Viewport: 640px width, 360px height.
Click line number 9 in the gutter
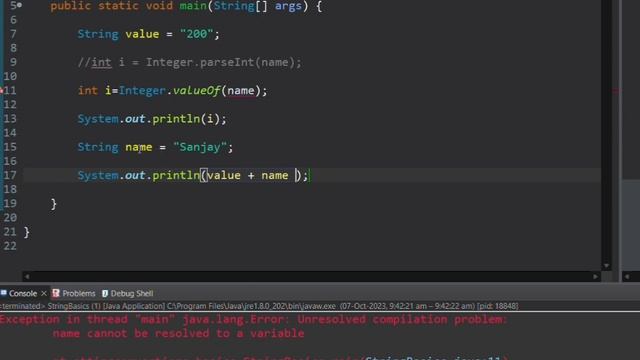(x=13, y=62)
